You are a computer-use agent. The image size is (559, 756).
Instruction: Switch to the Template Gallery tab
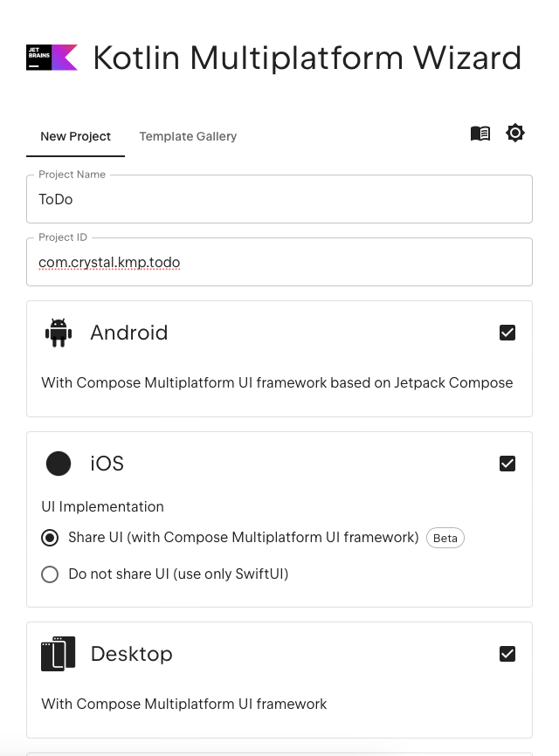pyautogui.click(x=188, y=136)
